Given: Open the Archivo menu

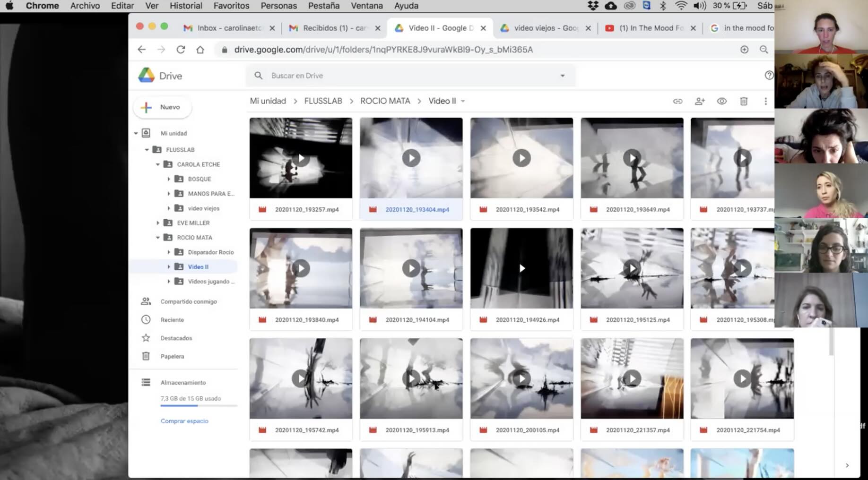Looking at the screenshot, I should tap(85, 6).
